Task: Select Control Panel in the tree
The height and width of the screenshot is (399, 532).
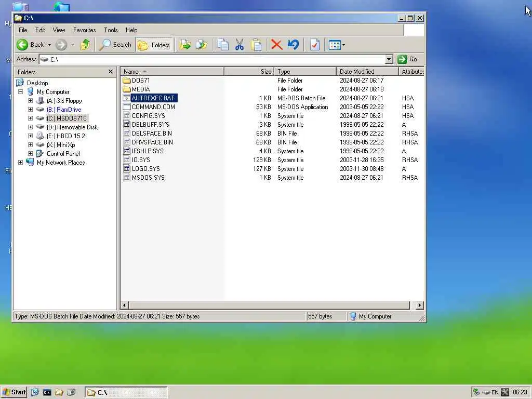Action: click(x=63, y=154)
